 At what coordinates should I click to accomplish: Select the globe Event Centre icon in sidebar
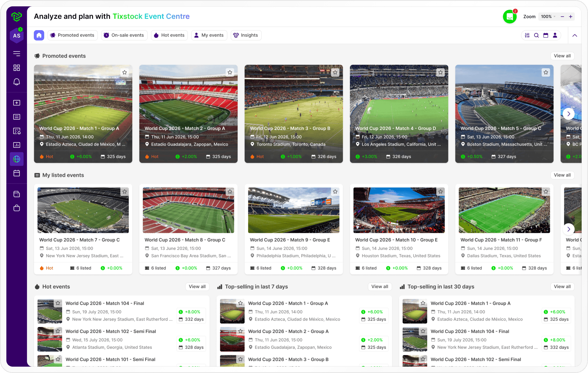point(17,159)
